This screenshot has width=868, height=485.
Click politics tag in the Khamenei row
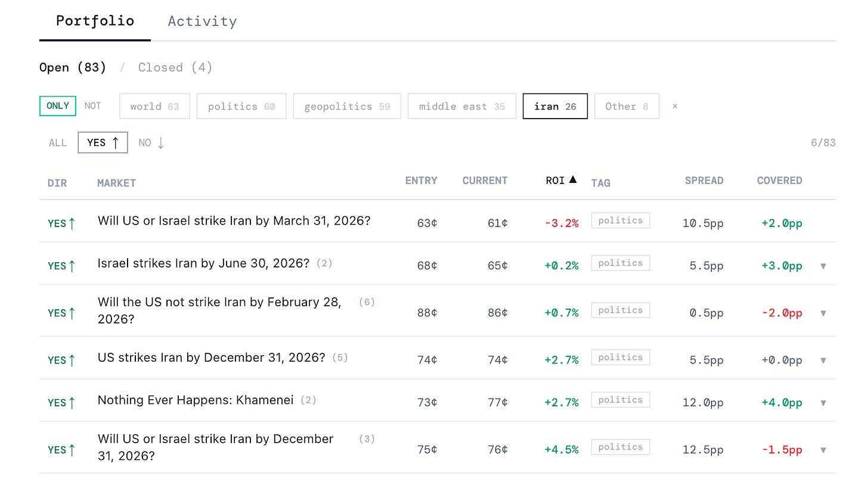620,400
